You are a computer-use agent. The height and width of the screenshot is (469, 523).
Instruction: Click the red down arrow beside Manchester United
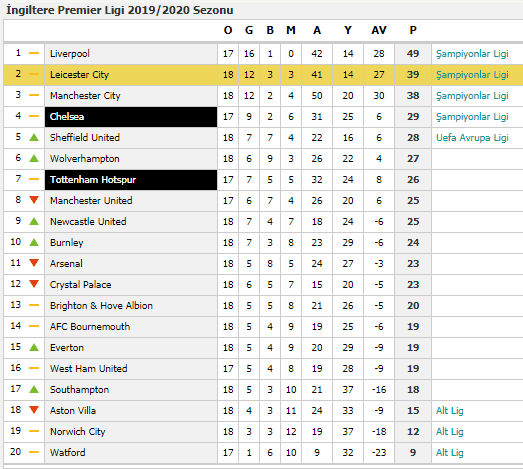pyautogui.click(x=34, y=200)
